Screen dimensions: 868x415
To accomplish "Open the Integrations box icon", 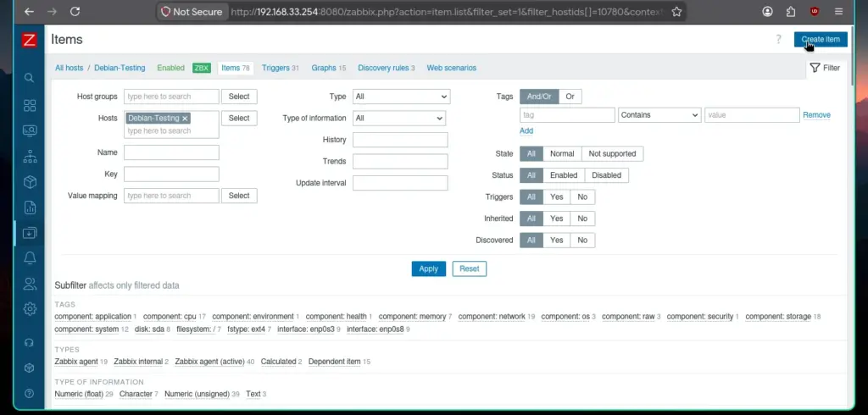I will click(x=30, y=368).
